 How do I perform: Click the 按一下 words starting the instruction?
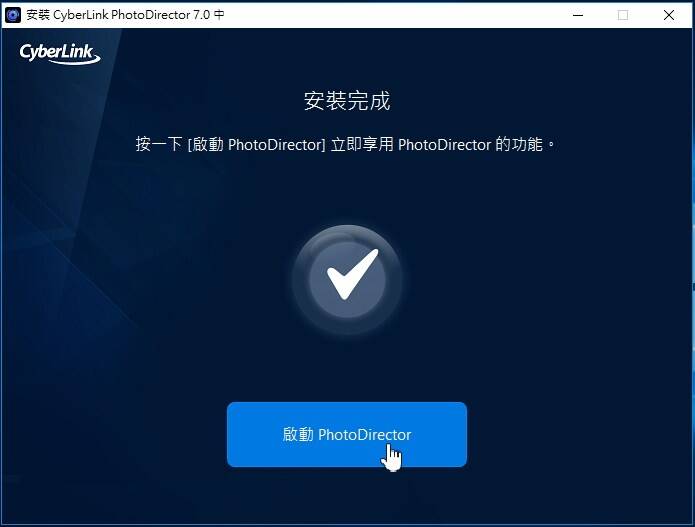pos(159,144)
